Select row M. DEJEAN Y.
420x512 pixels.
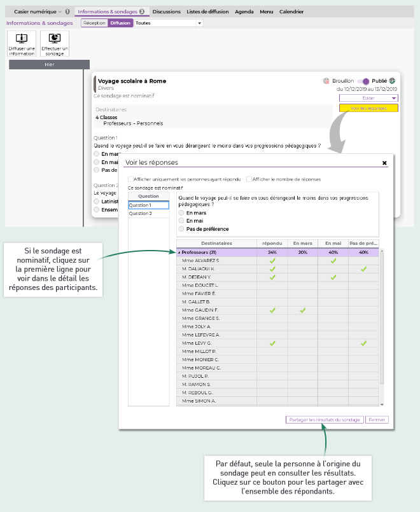277,277
